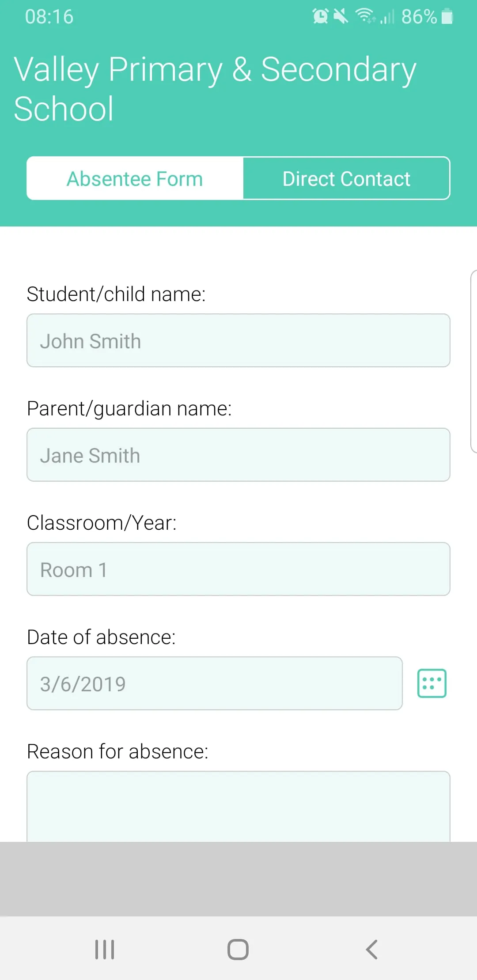Tap the Wi-Fi status icon
Image resolution: width=477 pixels, height=980 pixels.
point(365,16)
